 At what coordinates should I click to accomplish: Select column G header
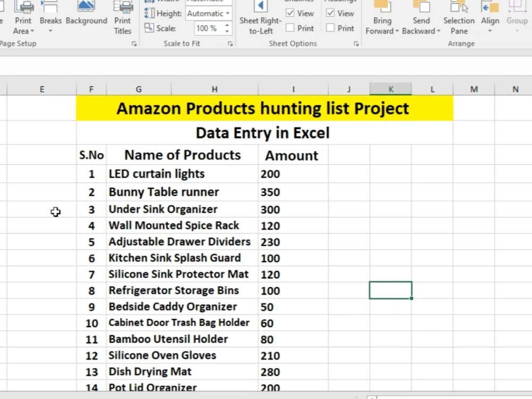(139, 89)
